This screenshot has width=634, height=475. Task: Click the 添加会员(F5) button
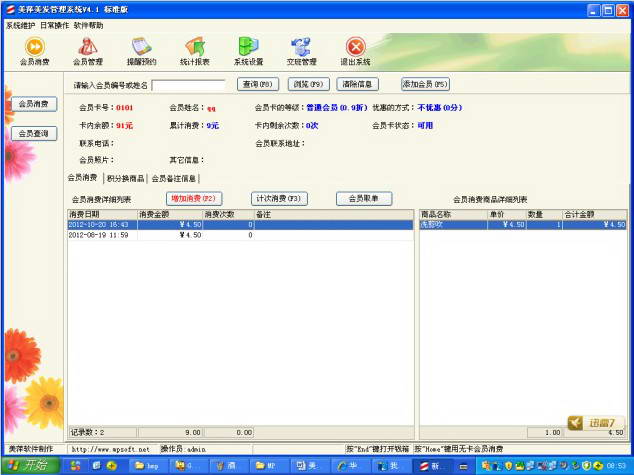tap(425, 84)
